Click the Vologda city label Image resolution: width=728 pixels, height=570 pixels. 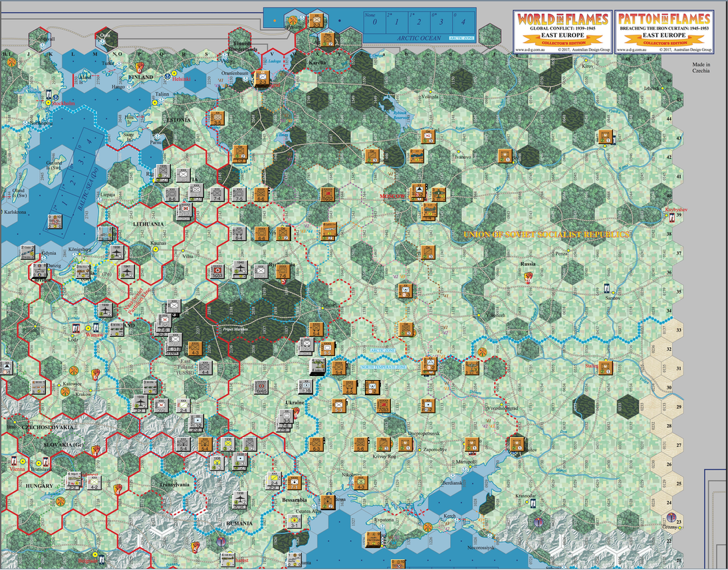[x=429, y=96]
